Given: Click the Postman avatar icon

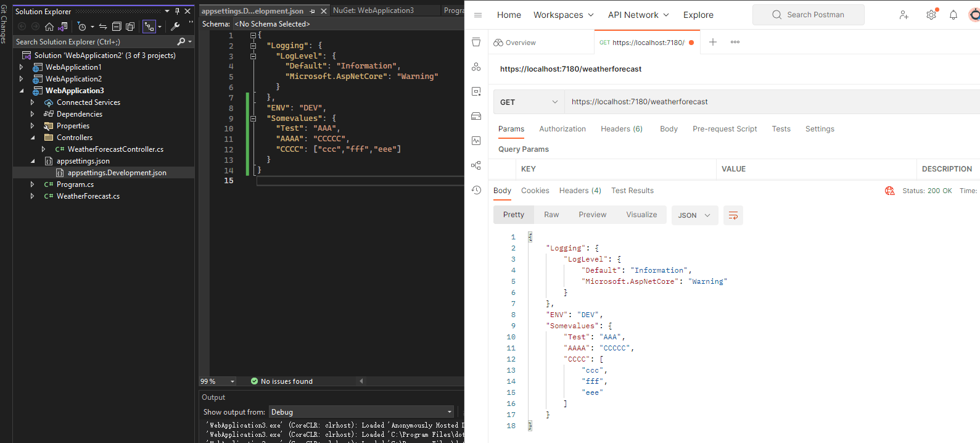Looking at the screenshot, I should coord(974,15).
